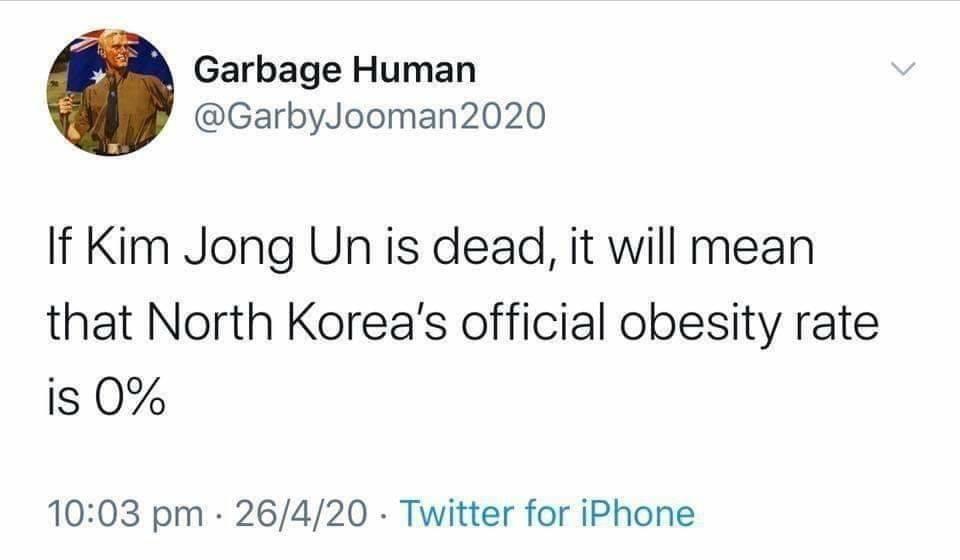Click the word 'obesity' in the tweet

click(699, 324)
